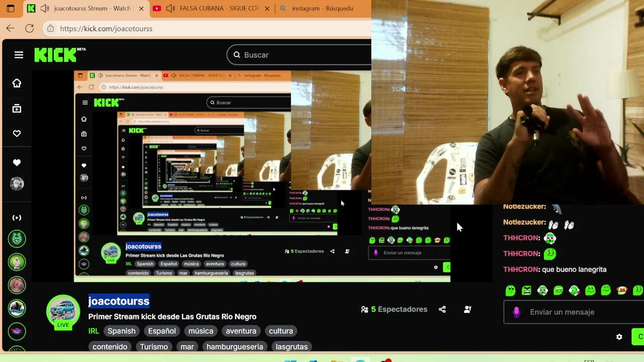The image size is (644, 362).
Task: Click the contenido tag
Action: (x=110, y=346)
